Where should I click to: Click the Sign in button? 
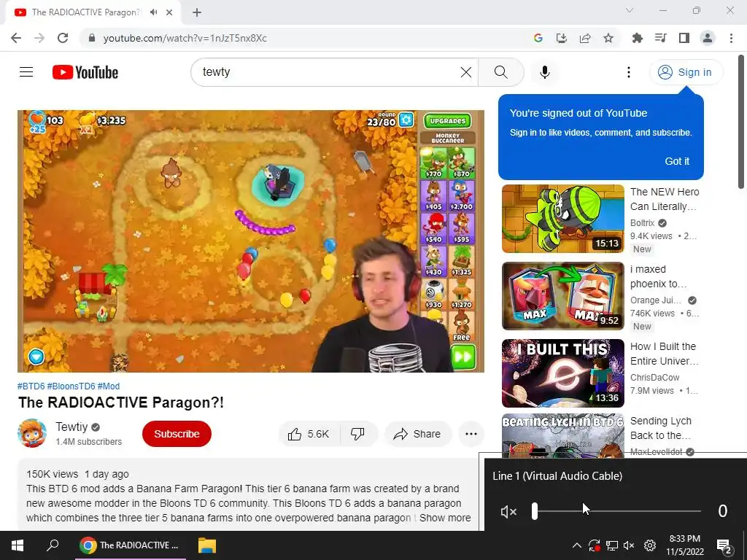point(686,72)
